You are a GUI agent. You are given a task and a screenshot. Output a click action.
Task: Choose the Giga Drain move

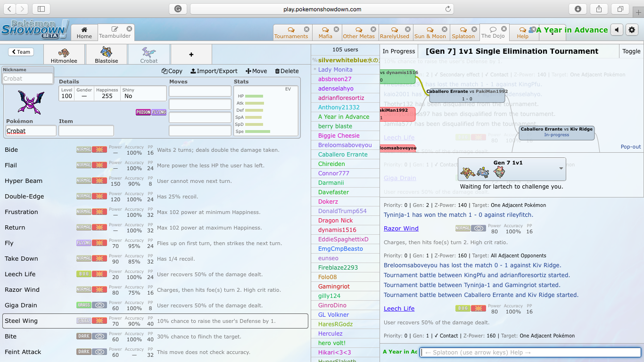pyautogui.click(x=155, y=305)
